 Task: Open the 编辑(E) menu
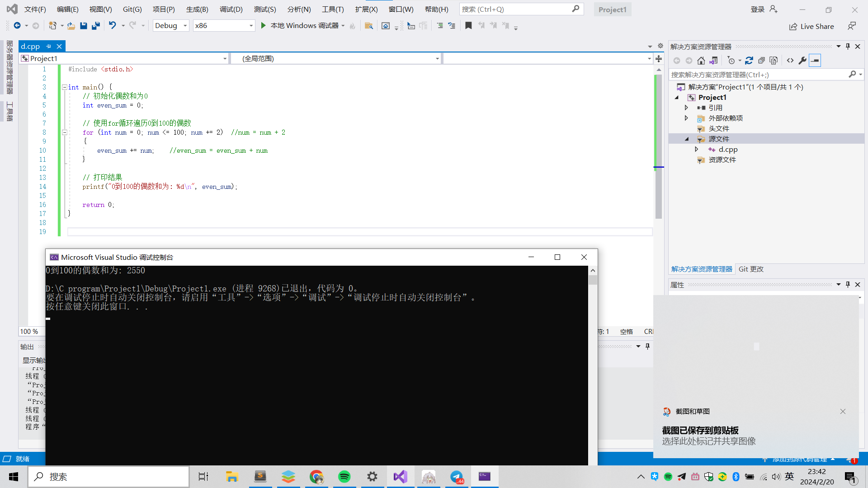pos(67,9)
